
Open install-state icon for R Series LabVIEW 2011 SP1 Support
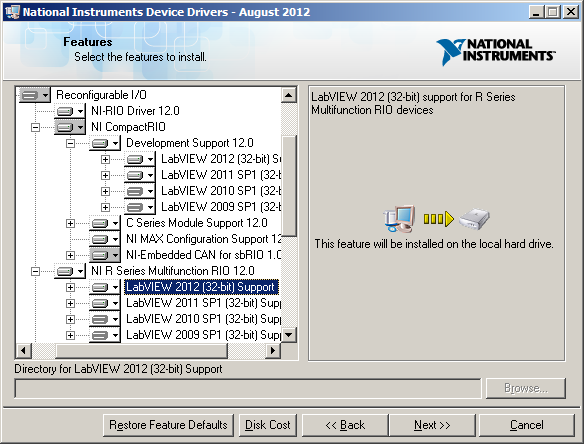click(x=105, y=303)
